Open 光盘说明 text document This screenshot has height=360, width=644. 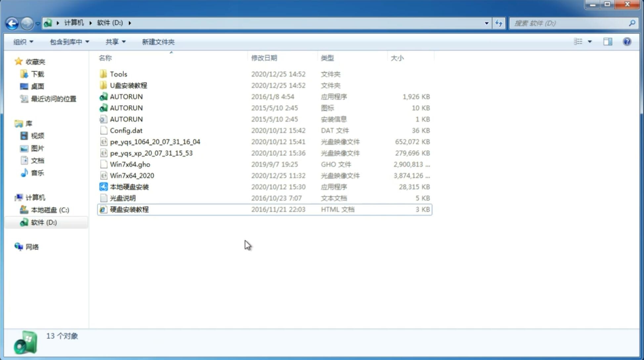(122, 198)
